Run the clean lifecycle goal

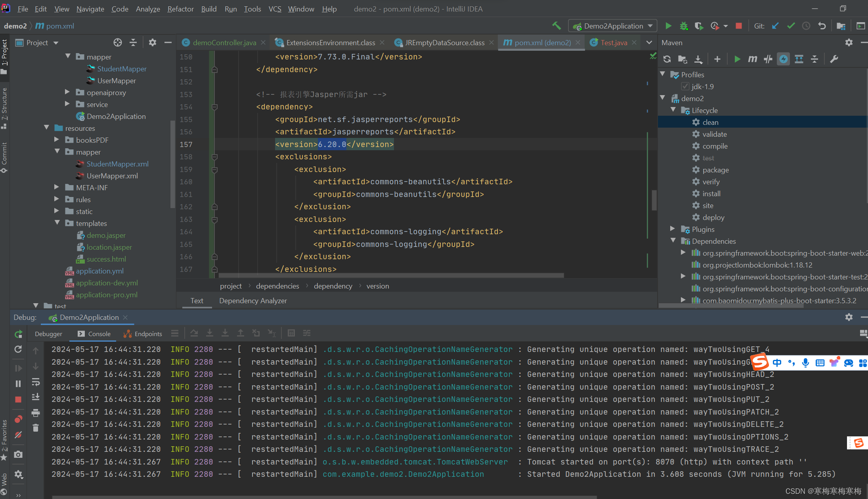pos(711,122)
